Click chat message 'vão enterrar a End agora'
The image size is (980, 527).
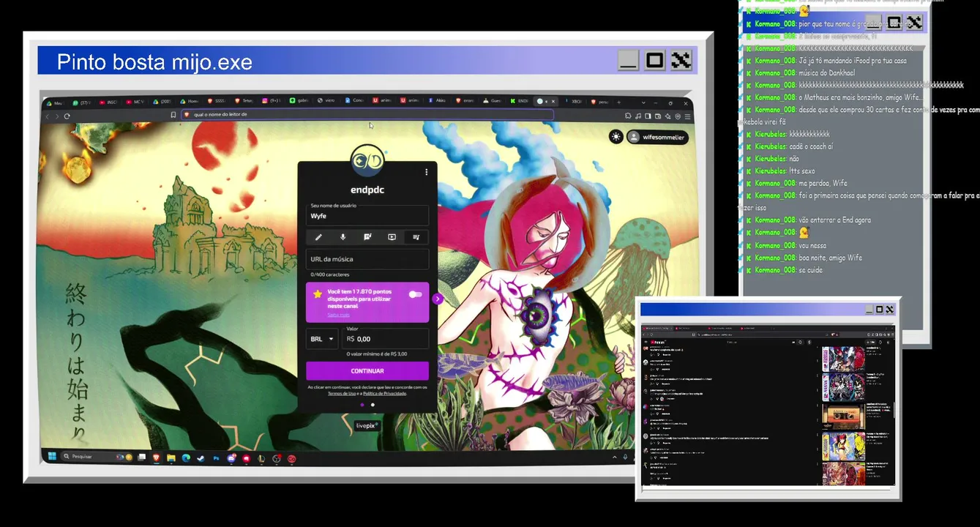coord(835,220)
